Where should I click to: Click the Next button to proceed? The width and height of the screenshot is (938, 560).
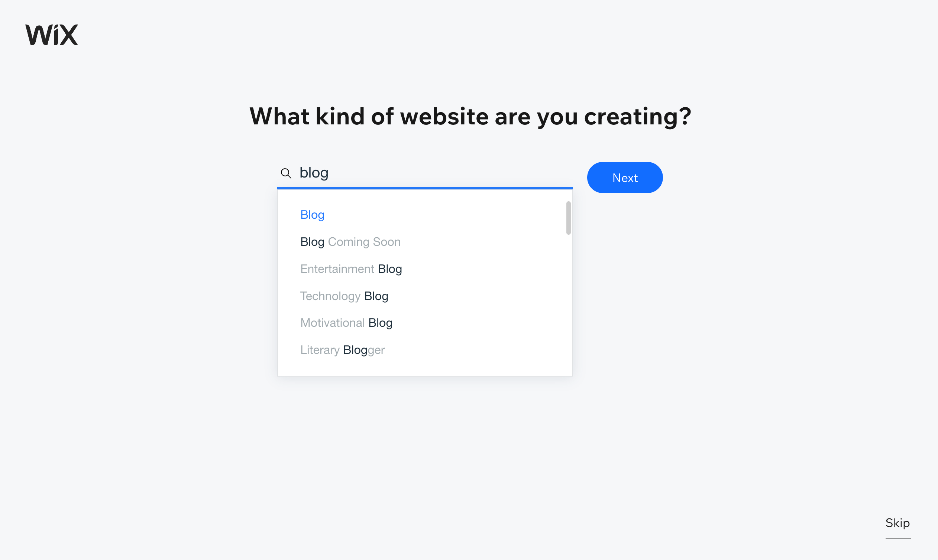624,178
